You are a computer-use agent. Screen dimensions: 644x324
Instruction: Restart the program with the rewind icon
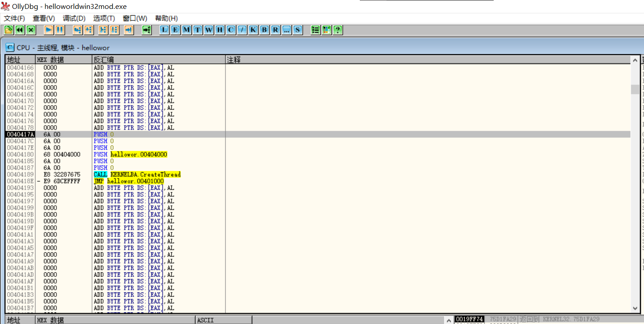pyautogui.click(x=20, y=30)
